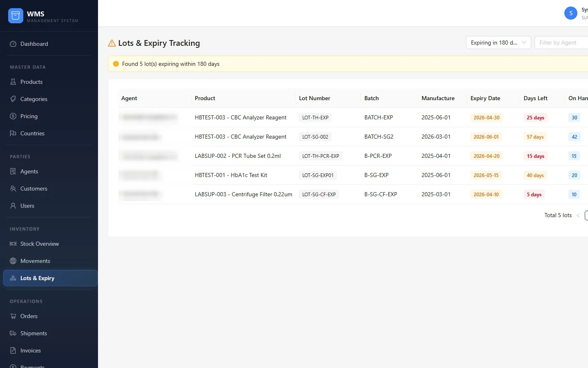
Task: Go to previous page arrow in pagination
Action: tap(578, 215)
